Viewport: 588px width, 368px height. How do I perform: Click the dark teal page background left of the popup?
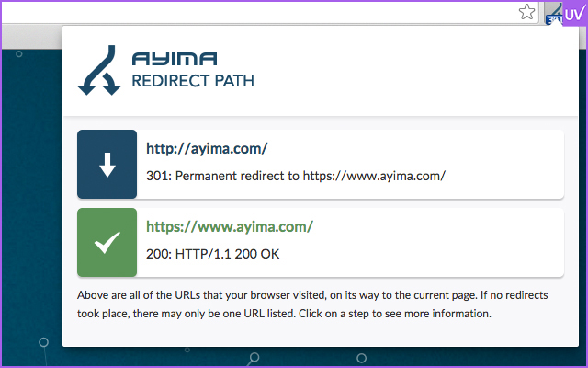coord(30,202)
